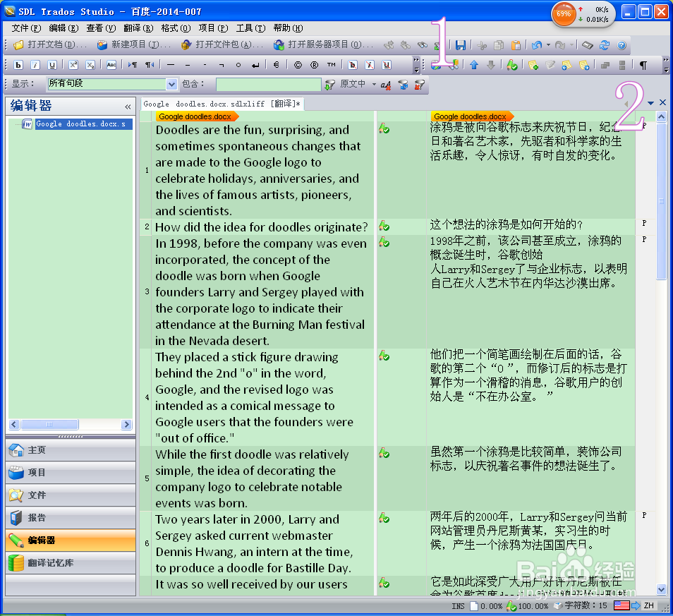Screen dimensions: 673x616
Task: Click the navigation tree horizontal scrollbar thumb
Action: click(x=50, y=425)
